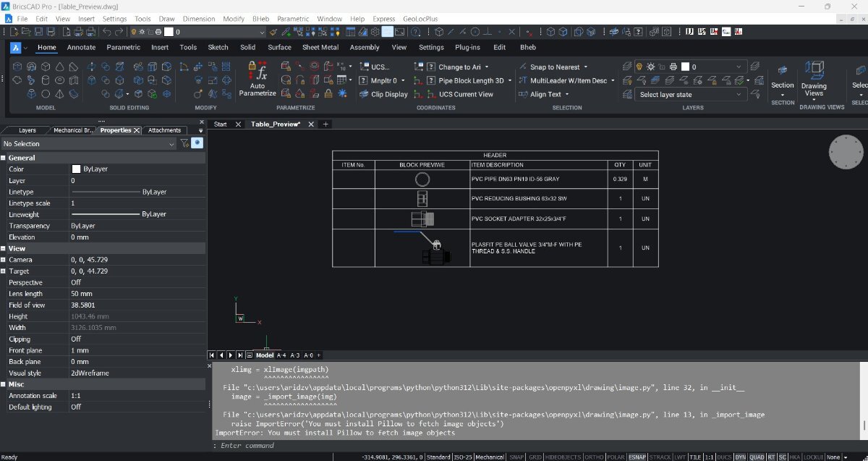Open the Select layer state dropdown
The height and width of the screenshot is (461, 868).
click(x=692, y=95)
